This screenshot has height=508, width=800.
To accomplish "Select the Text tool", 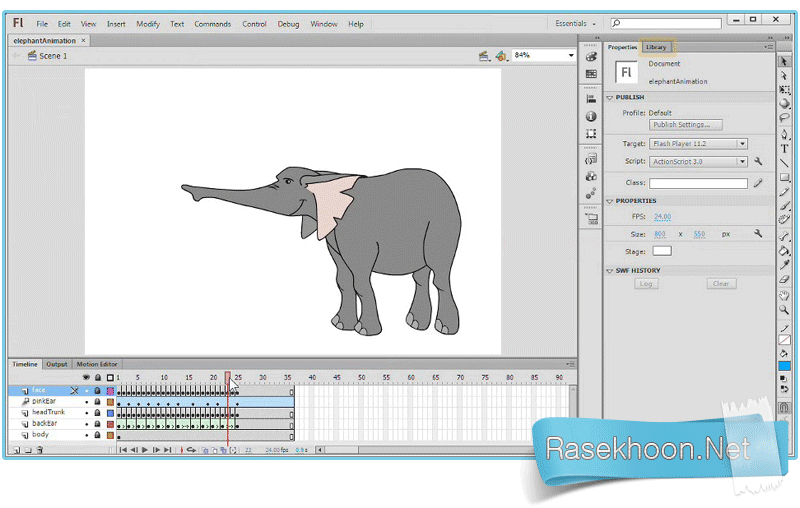I will coord(784,149).
